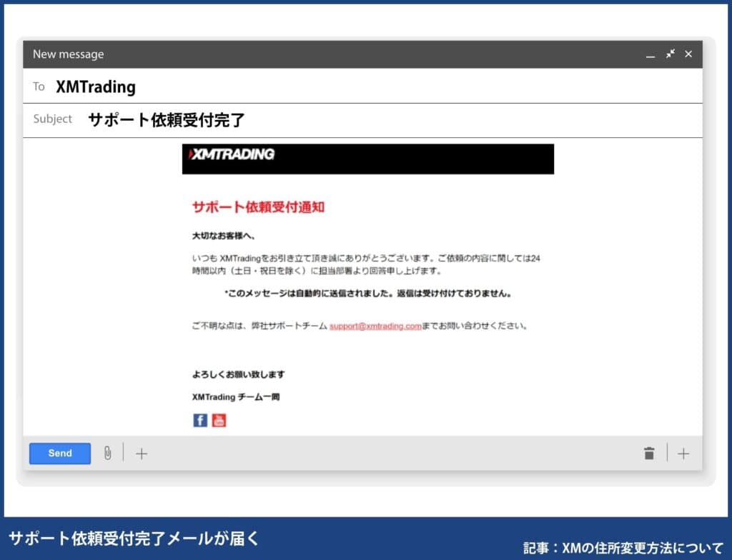The height and width of the screenshot is (560, 732).
Task: Click the caption サポート依頼受付完了メールが届く
Action: pos(134,539)
